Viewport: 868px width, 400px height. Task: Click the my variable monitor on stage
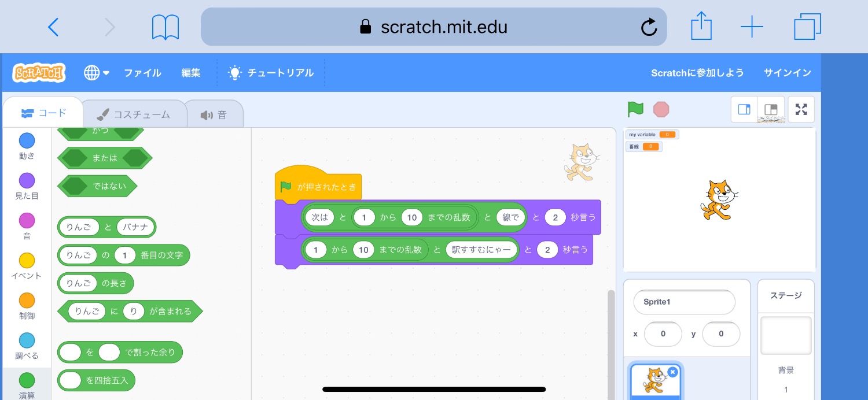[652, 134]
